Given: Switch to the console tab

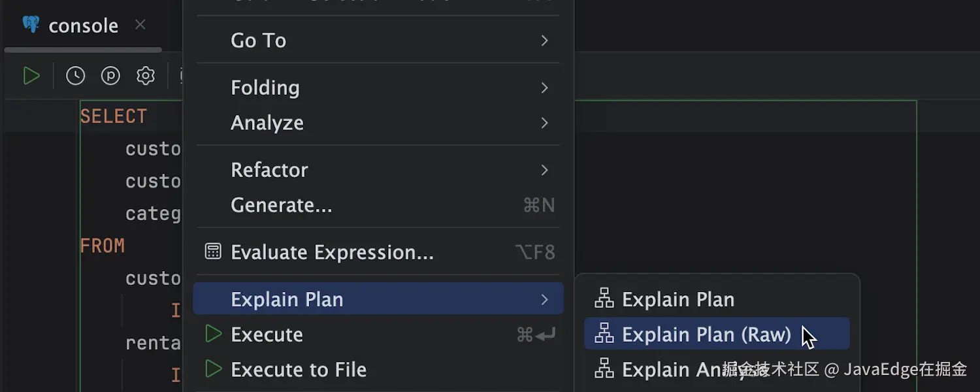Looking at the screenshot, I should click(x=84, y=25).
